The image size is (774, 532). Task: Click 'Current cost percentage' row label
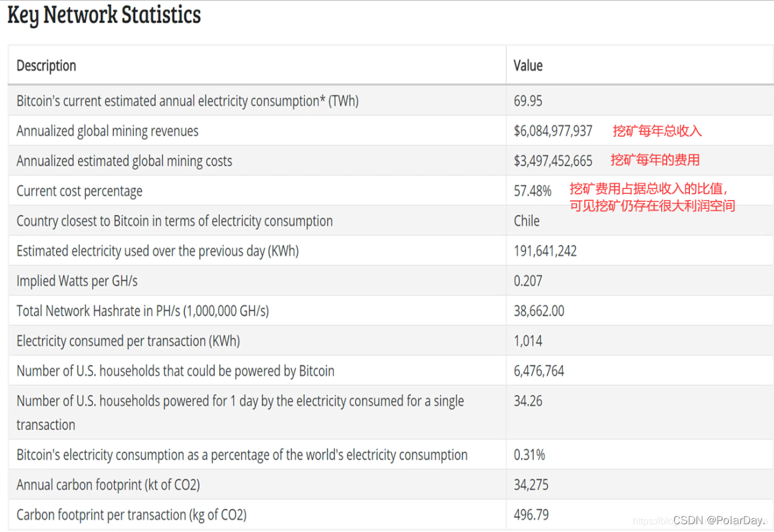[79, 191]
